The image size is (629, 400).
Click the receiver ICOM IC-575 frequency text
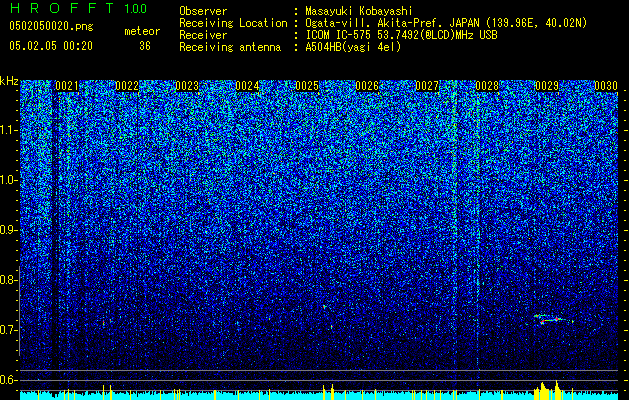(402, 35)
